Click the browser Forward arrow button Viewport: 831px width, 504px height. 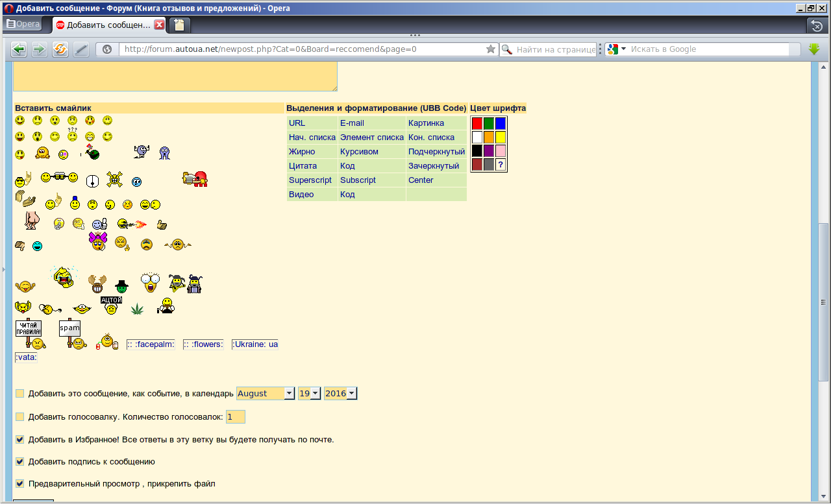point(39,49)
